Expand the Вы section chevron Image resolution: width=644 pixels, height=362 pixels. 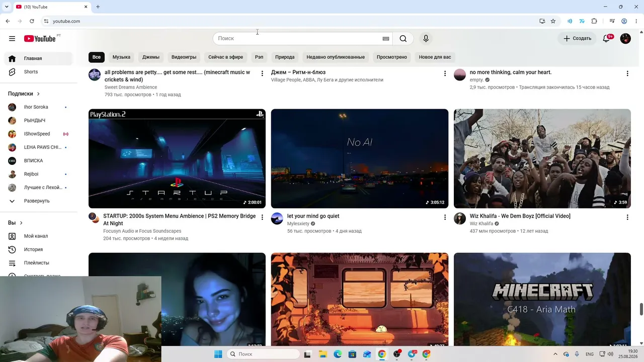(x=21, y=223)
